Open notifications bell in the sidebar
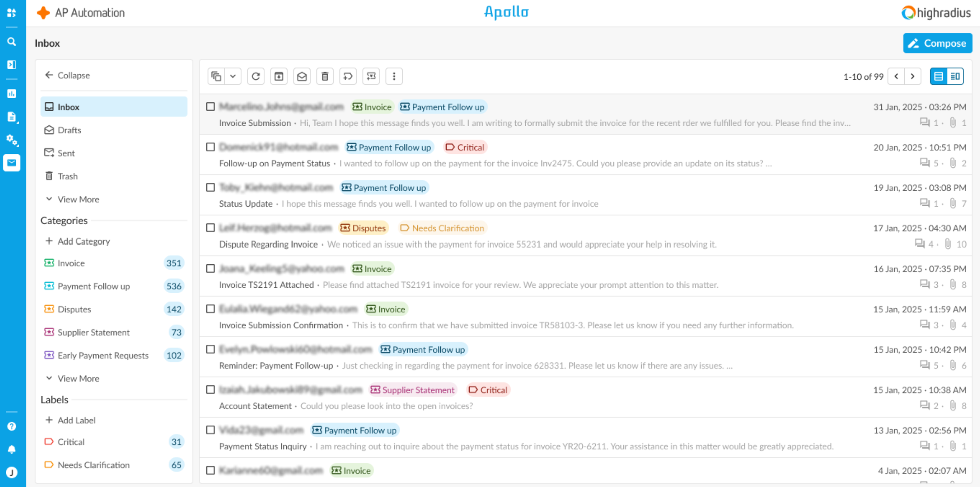The image size is (980, 487). [12, 449]
